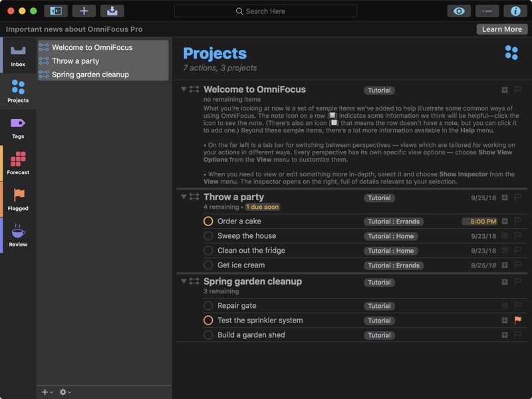
Task: Collapse the Welcome to OmniFocus project
Action: (x=184, y=89)
